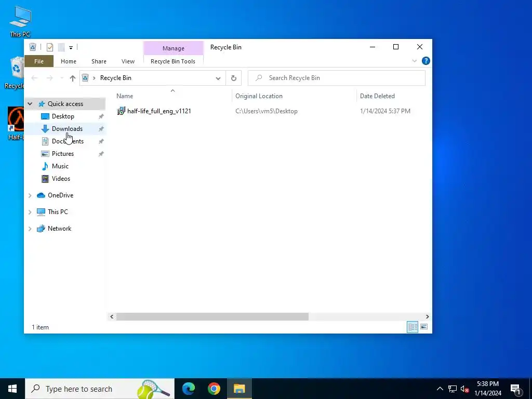Sort by the Name column header
The image size is (532, 399).
(x=173, y=96)
